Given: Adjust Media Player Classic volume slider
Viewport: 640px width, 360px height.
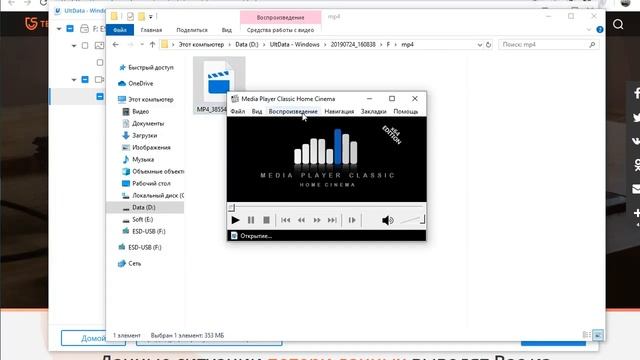Looking at the screenshot, I should click(x=412, y=220).
